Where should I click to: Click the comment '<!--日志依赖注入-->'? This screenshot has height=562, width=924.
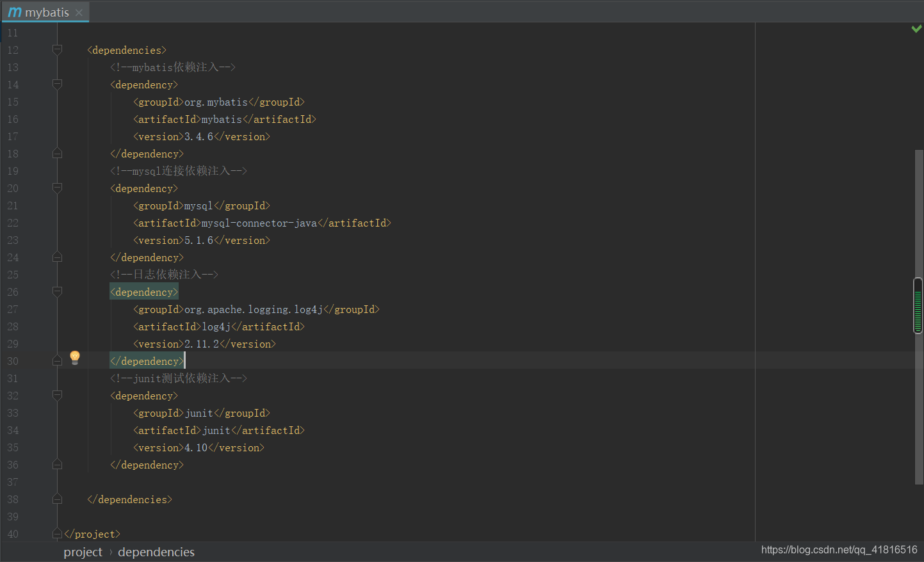tap(164, 275)
